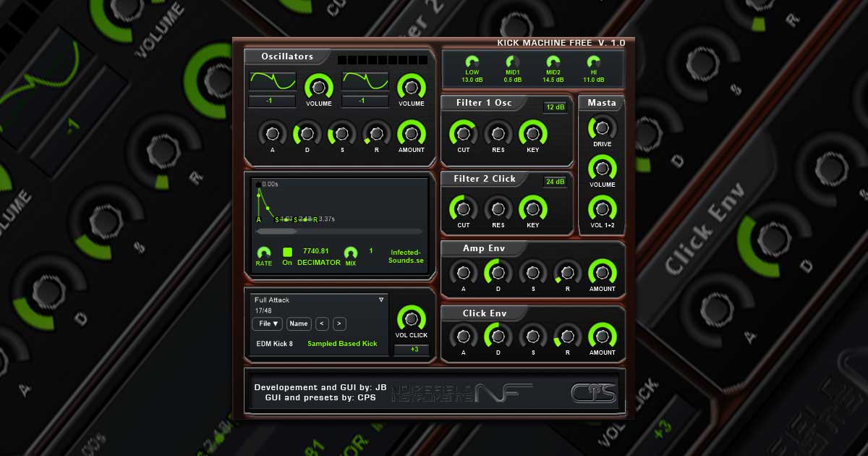Screen dimensions: 868x456
Task: Toggle the Filter 1 Osc 12 dB slope button
Action: pyautogui.click(x=556, y=107)
